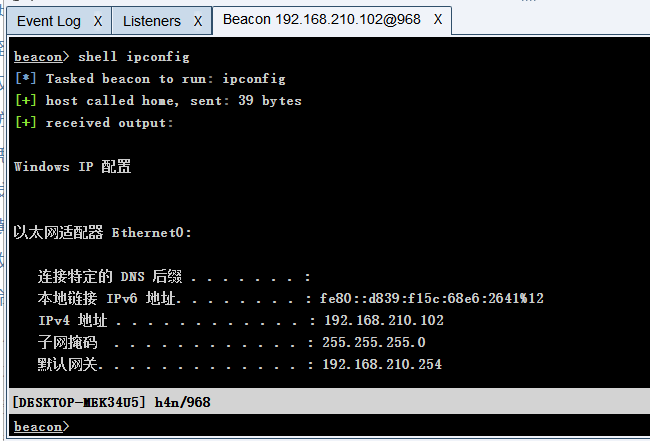This screenshot has width=650, height=441.
Task: Click the DESKTOP-MEK34U5 h4n/968 status bar
Action: tap(329, 402)
